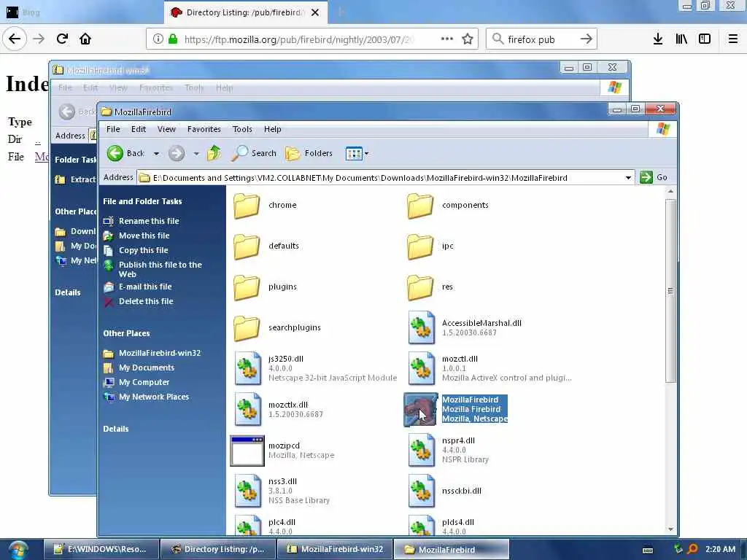Image resolution: width=747 pixels, height=560 pixels.
Task: Select the ipc folder icon
Action: tap(420, 246)
